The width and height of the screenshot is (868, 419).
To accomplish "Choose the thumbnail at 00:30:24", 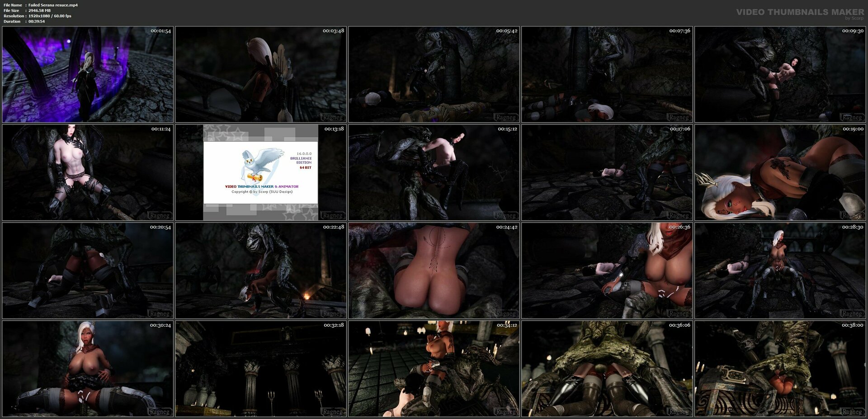I will [x=88, y=369].
